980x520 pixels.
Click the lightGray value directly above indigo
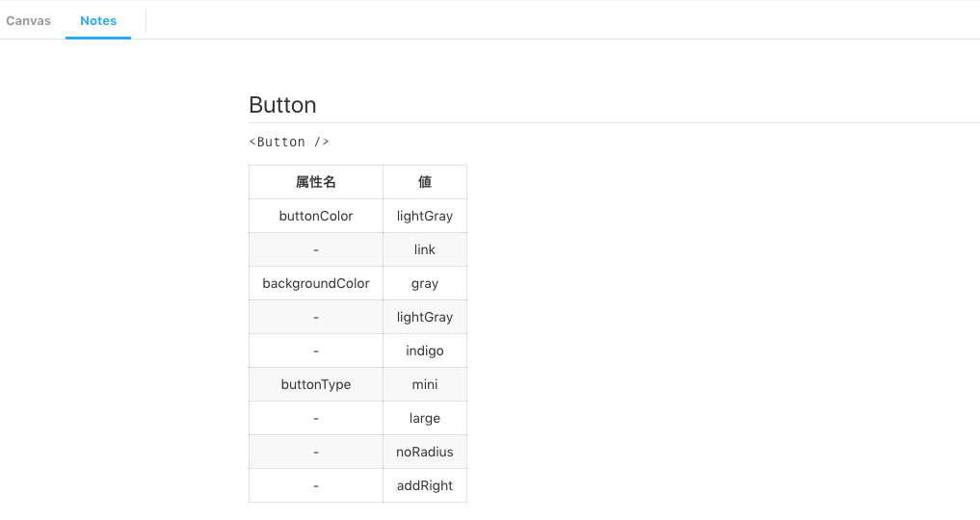pyautogui.click(x=425, y=317)
